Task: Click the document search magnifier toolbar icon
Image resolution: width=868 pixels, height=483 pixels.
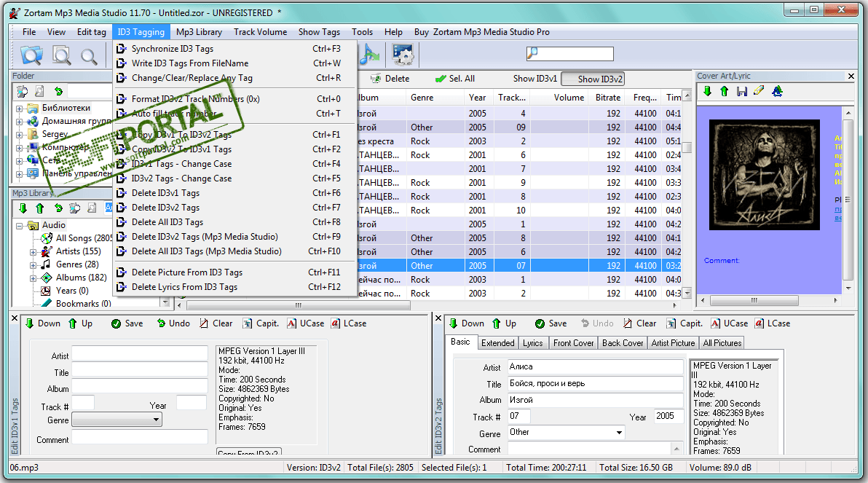Action: point(61,55)
